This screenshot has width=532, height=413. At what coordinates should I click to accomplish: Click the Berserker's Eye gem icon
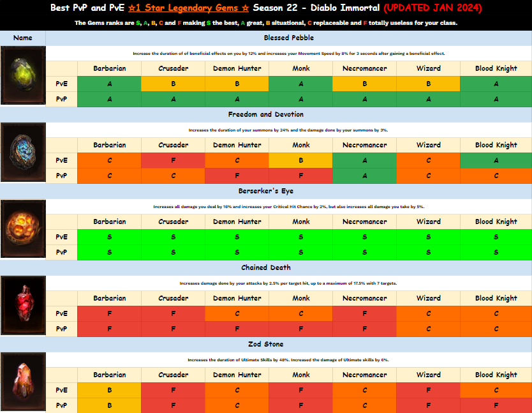23,229
